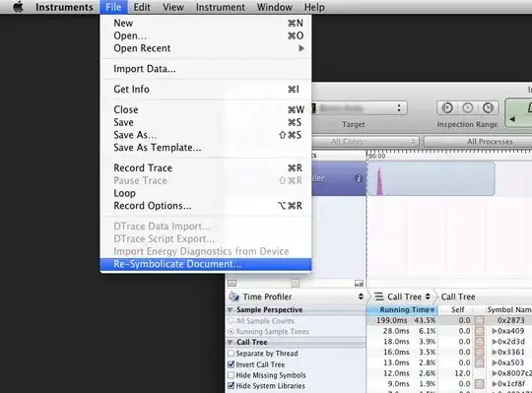The width and height of the screenshot is (532, 393).
Task: Toggle Hide Missing Symbols checkbox
Action: [x=232, y=375]
